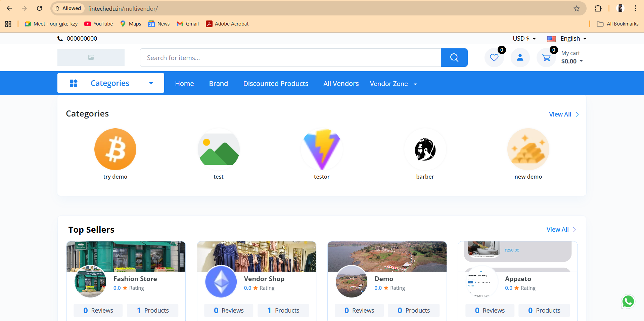Open the user account profile icon
The image size is (644, 321).
click(520, 58)
